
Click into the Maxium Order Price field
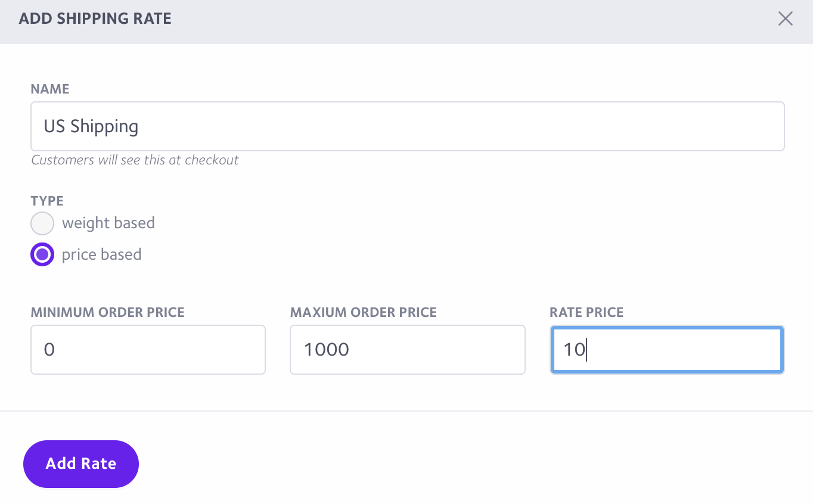pyautogui.click(x=408, y=350)
